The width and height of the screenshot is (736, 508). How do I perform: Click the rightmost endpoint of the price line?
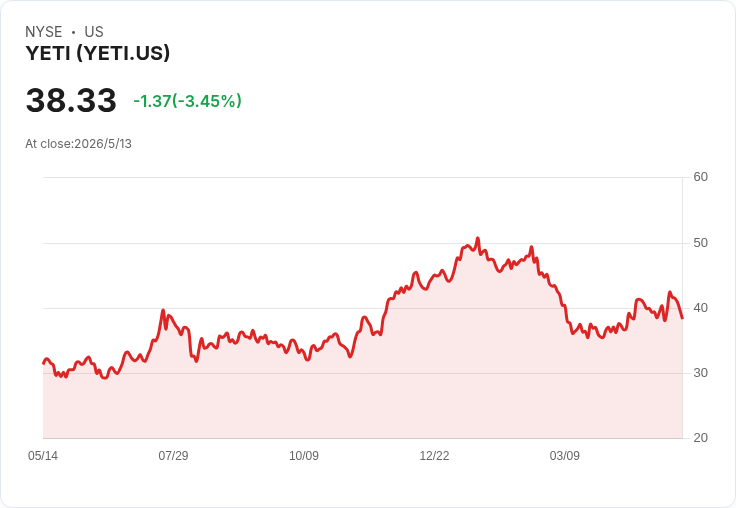682,318
